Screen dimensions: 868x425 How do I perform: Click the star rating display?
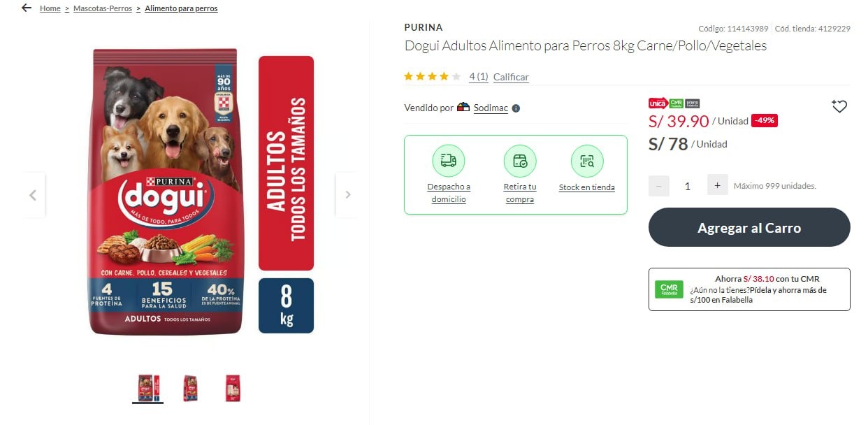pyautogui.click(x=432, y=77)
